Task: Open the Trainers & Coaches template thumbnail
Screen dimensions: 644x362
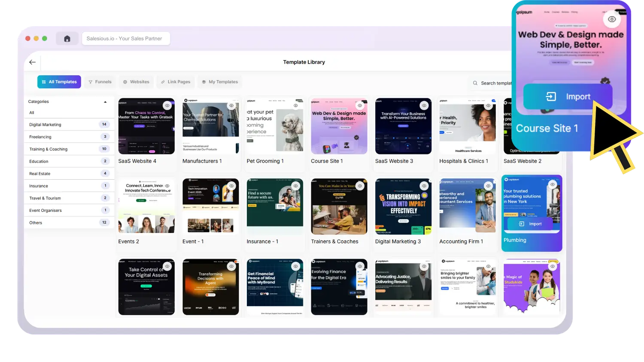Action: coord(339,207)
